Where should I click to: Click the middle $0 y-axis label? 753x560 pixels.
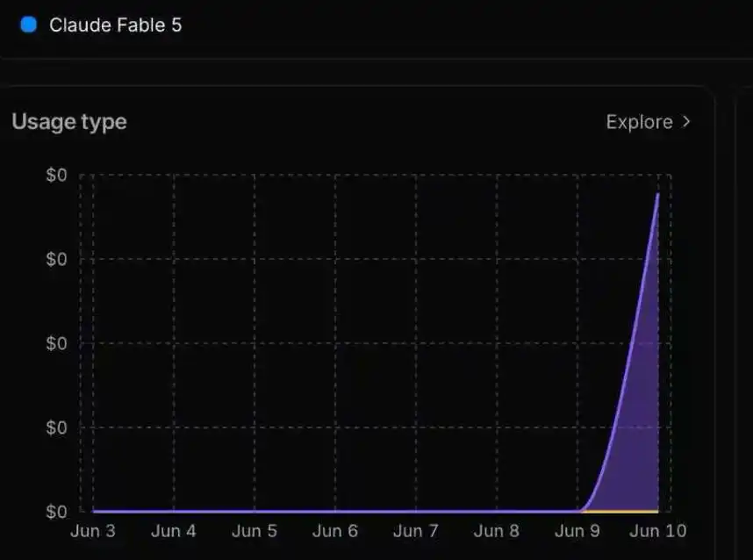point(56,343)
